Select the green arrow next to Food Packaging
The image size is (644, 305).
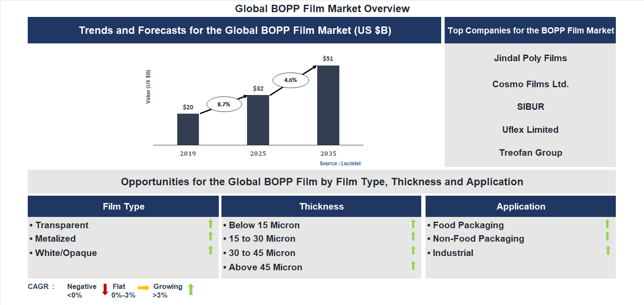[x=608, y=224]
